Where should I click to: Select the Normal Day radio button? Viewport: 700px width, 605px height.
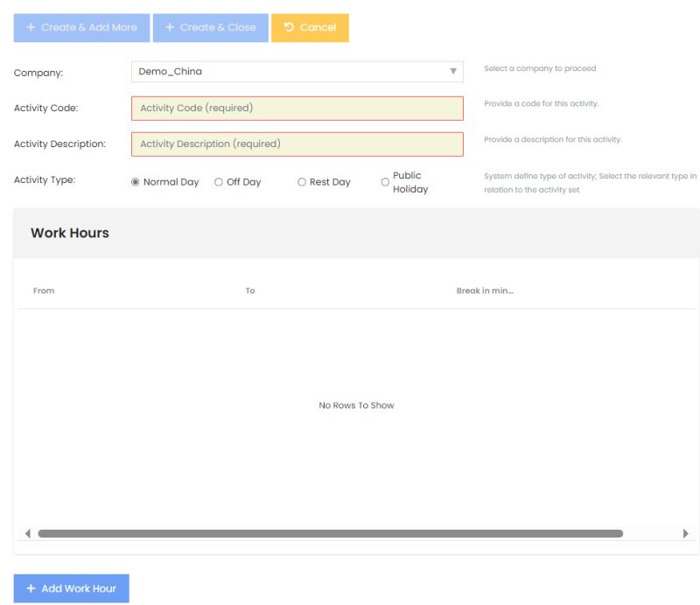click(134, 181)
